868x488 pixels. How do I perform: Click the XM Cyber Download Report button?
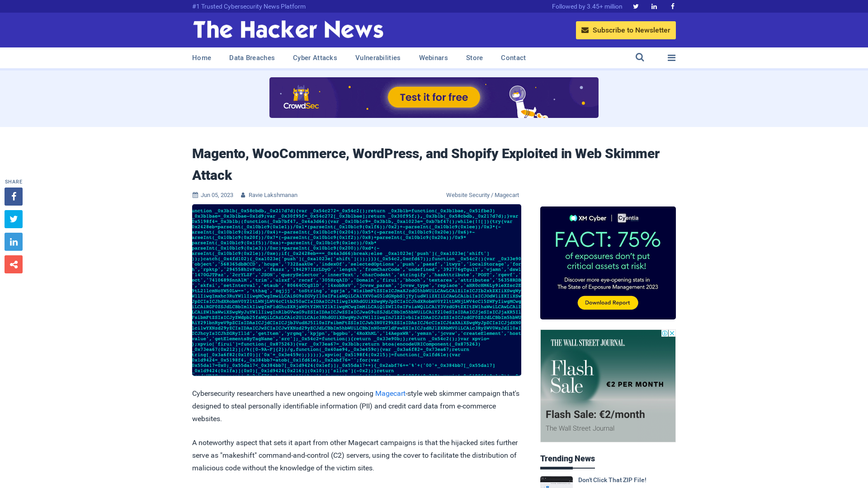[x=608, y=303]
